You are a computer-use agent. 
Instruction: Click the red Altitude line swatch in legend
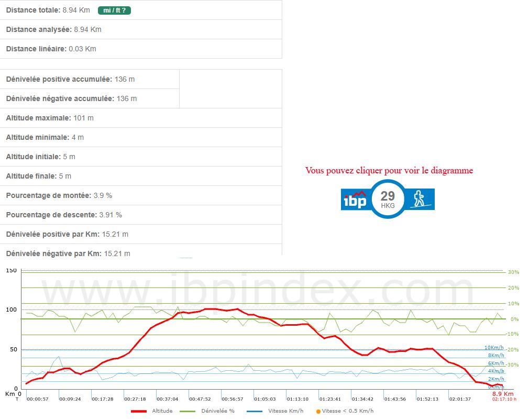pos(139,411)
